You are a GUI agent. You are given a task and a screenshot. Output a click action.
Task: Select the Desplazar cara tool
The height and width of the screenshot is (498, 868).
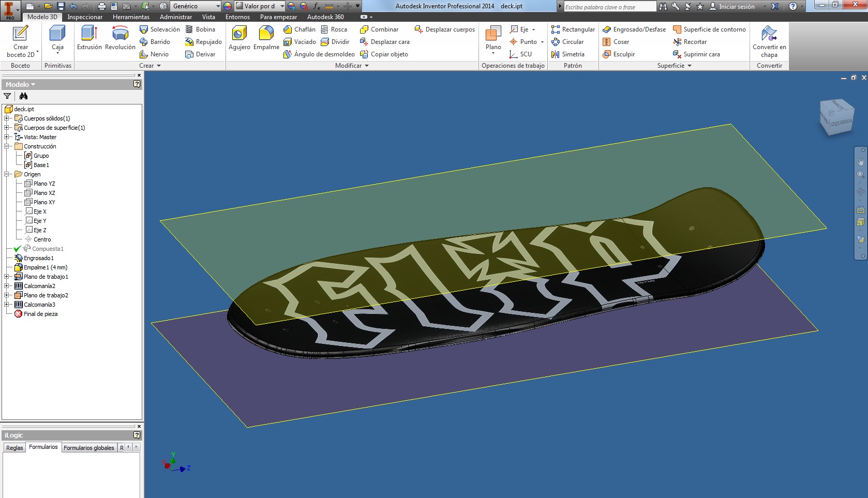[x=385, y=42]
